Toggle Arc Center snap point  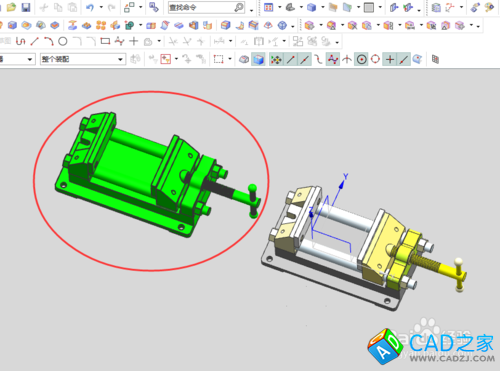point(361,60)
